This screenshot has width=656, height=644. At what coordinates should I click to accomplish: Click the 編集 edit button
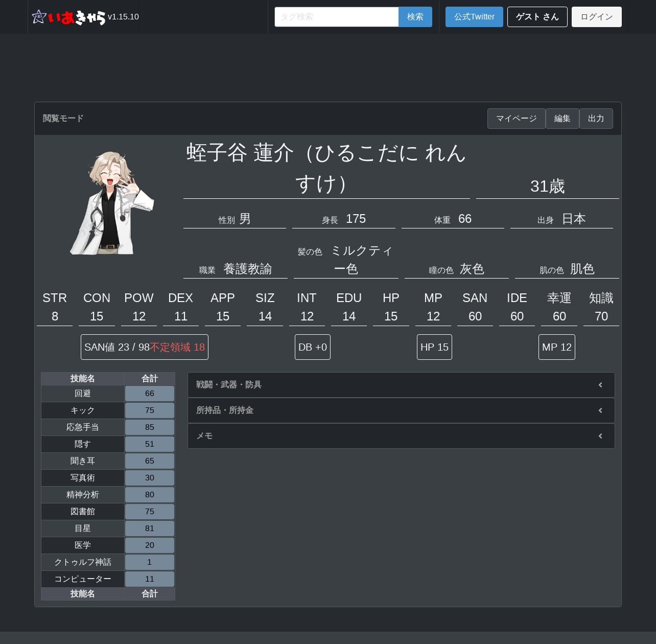tap(563, 119)
